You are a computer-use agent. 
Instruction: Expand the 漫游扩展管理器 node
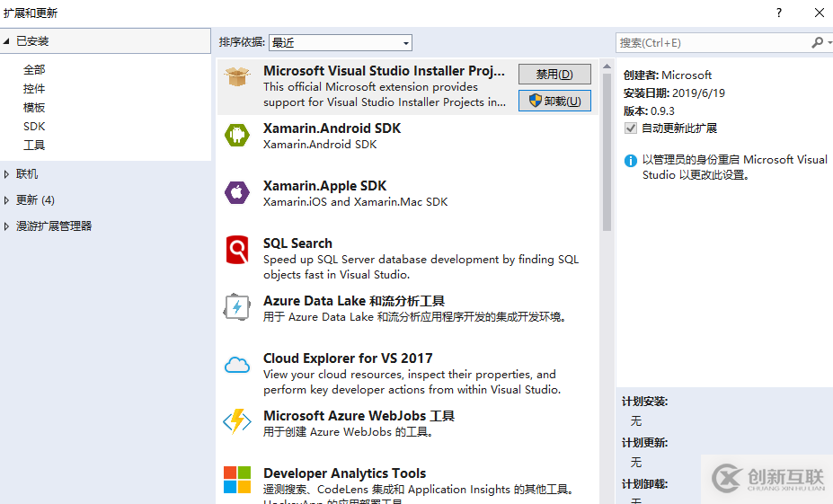(x=7, y=226)
